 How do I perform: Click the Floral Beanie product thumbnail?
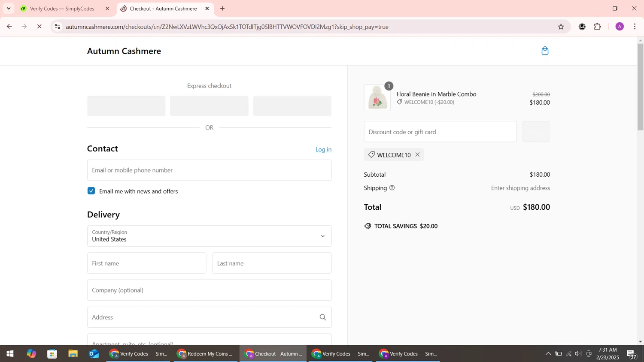[x=377, y=98]
